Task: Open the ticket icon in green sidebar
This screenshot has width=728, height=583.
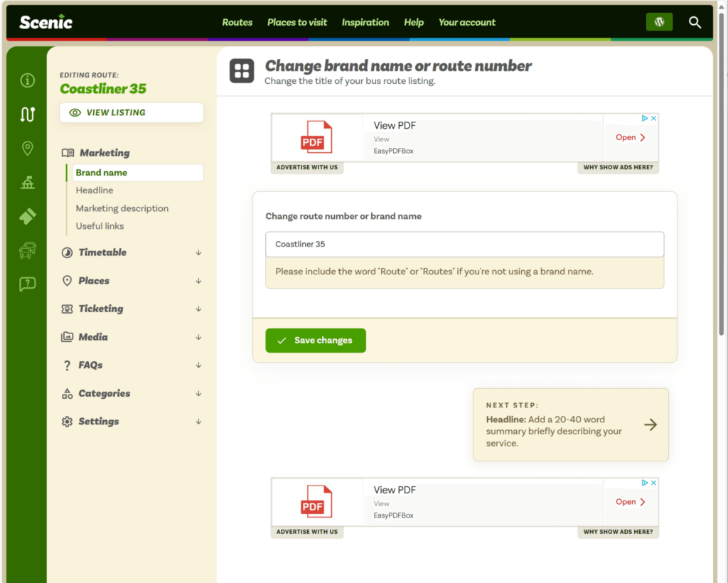Action: coord(28,216)
